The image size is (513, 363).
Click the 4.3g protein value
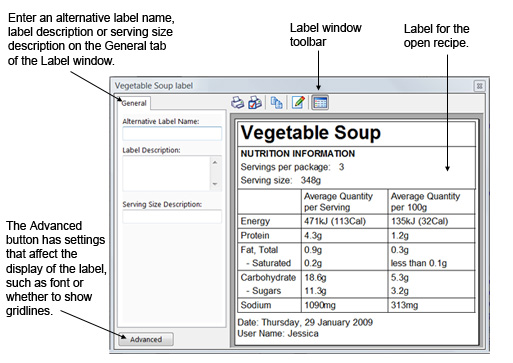click(x=313, y=236)
